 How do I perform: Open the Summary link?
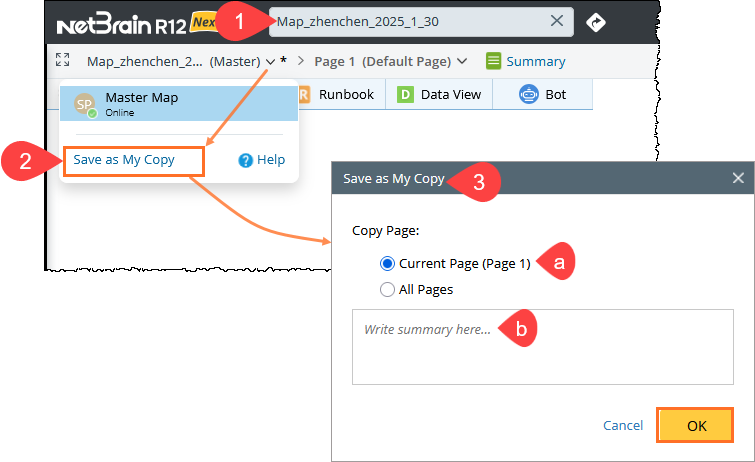[x=535, y=62]
